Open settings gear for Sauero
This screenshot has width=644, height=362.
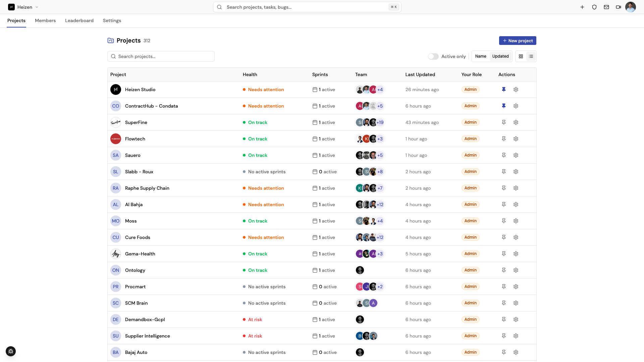tap(516, 155)
